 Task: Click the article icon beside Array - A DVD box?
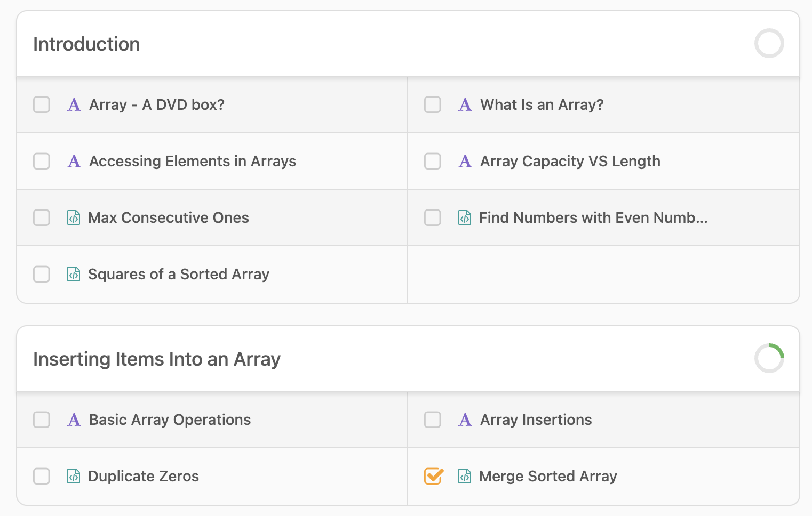[74, 105]
